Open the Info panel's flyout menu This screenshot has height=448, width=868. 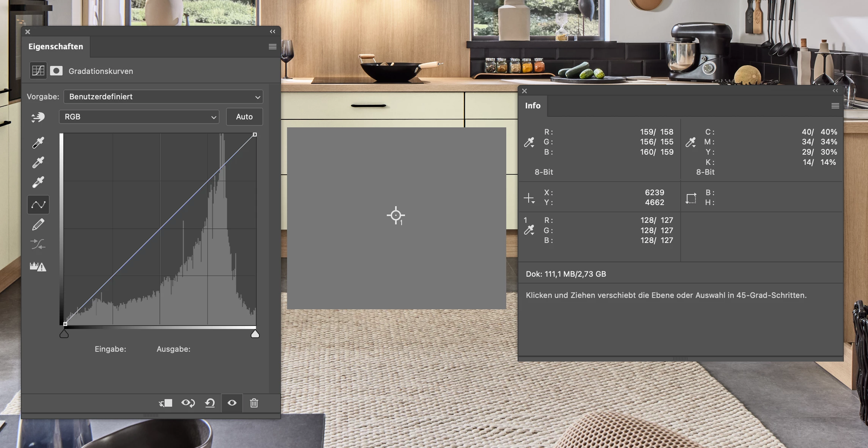point(835,106)
